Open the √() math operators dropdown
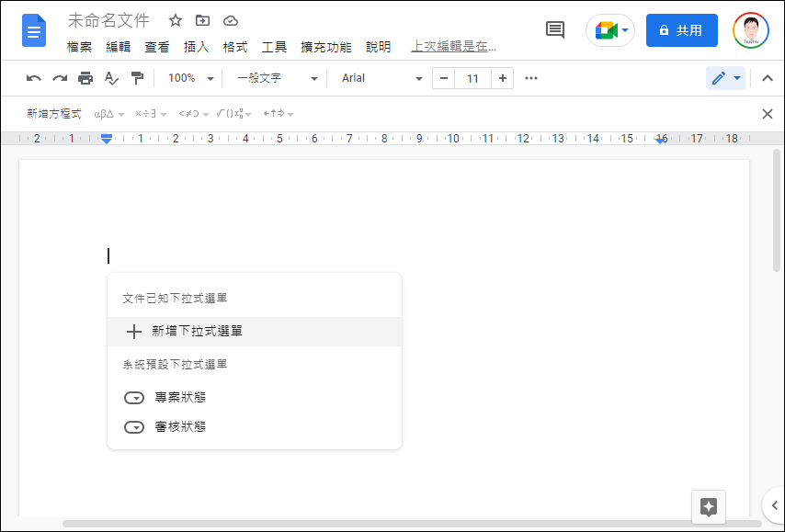The width and height of the screenshot is (785, 532). (233, 114)
